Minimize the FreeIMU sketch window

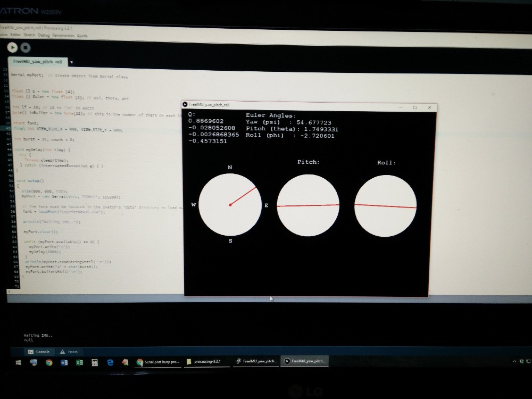(401, 107)
